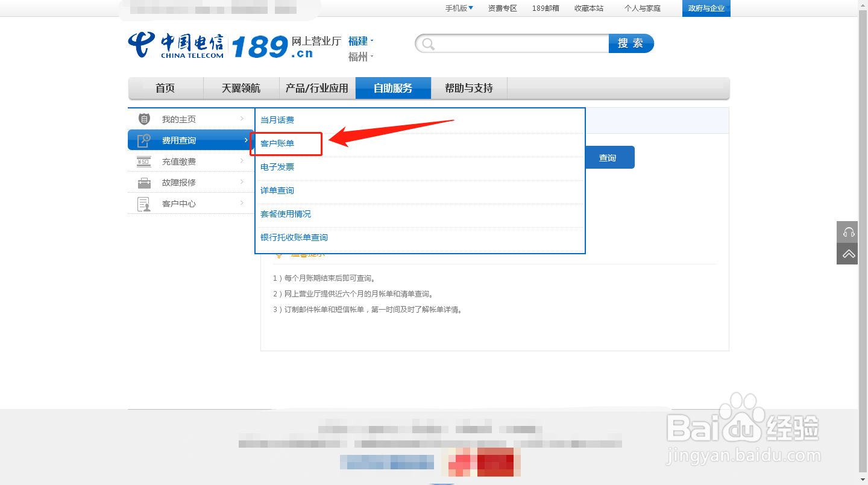The image size is (868, 485).
Task: Click the 故障报修 sidebar label
Action: tap(179, 182)
